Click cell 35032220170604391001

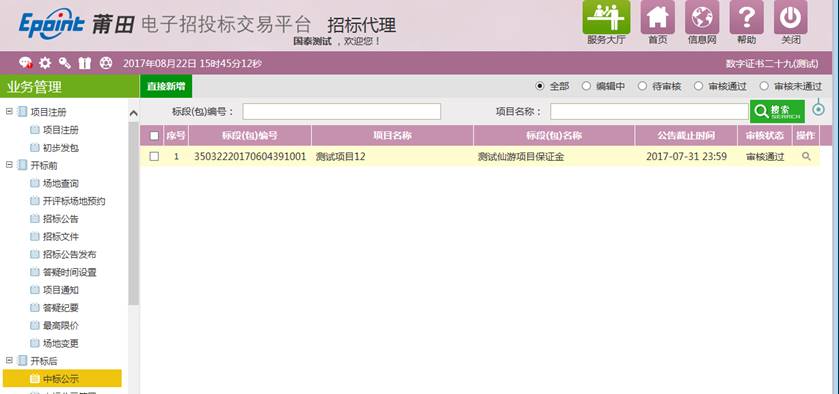pos(250,157)
